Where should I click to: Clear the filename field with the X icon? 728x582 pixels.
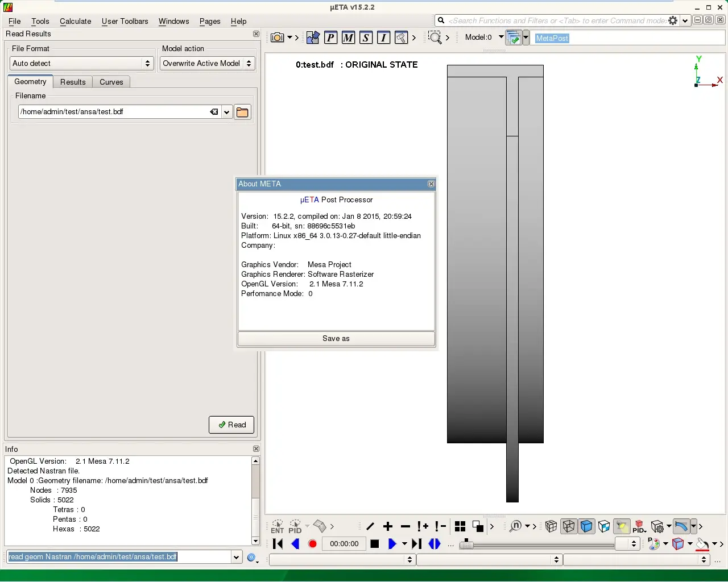point(214,112)
